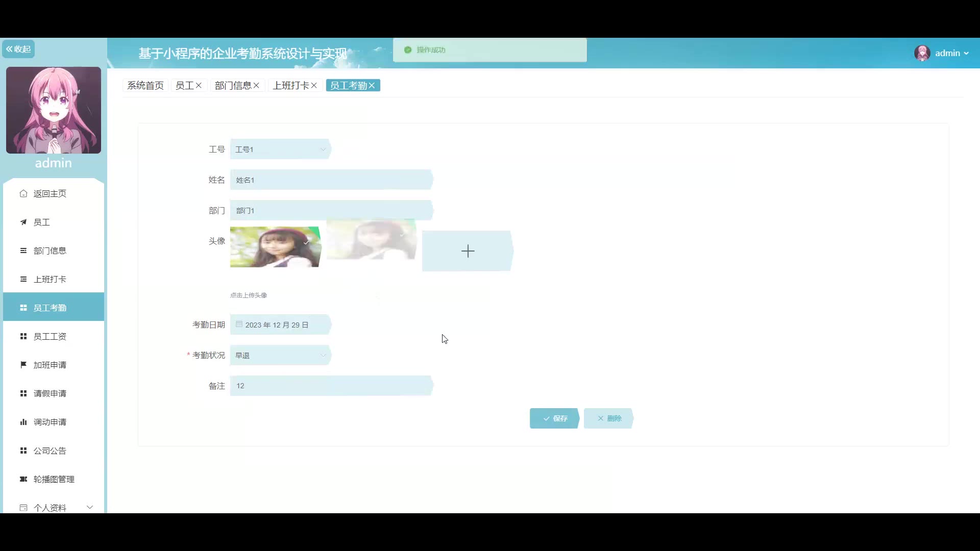
Task: Click the ticket icon beside 轮播图管理
Action: point(23,479)
